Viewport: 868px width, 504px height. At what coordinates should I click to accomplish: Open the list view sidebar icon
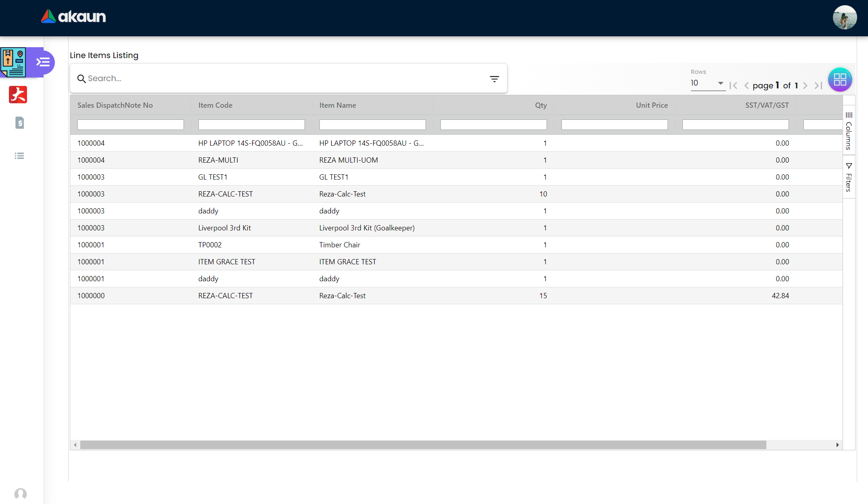point(19,156)
